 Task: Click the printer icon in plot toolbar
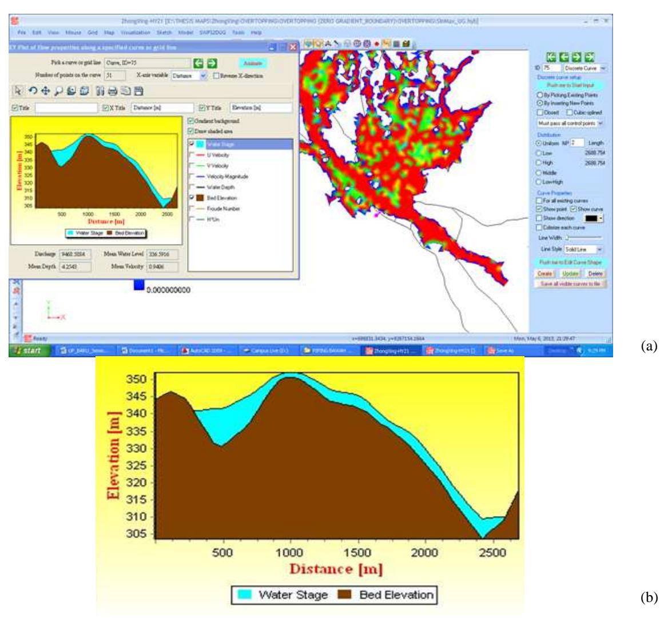(113, 91)
